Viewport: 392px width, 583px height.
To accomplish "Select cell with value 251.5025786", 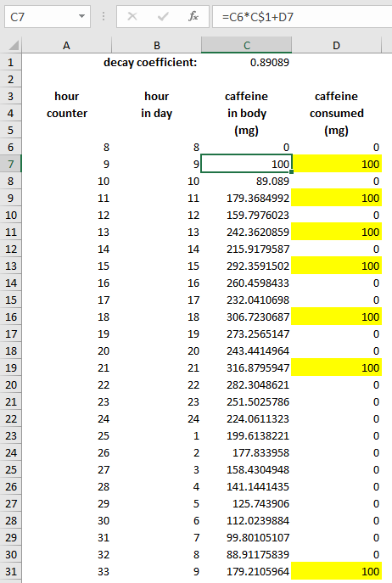I will [247, 402].
